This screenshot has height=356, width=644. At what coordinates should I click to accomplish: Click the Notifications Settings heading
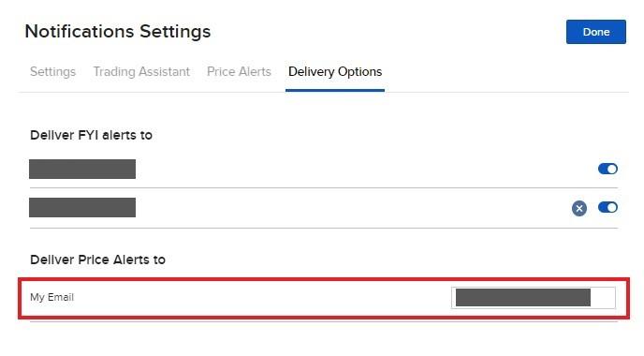coord(118,32)
